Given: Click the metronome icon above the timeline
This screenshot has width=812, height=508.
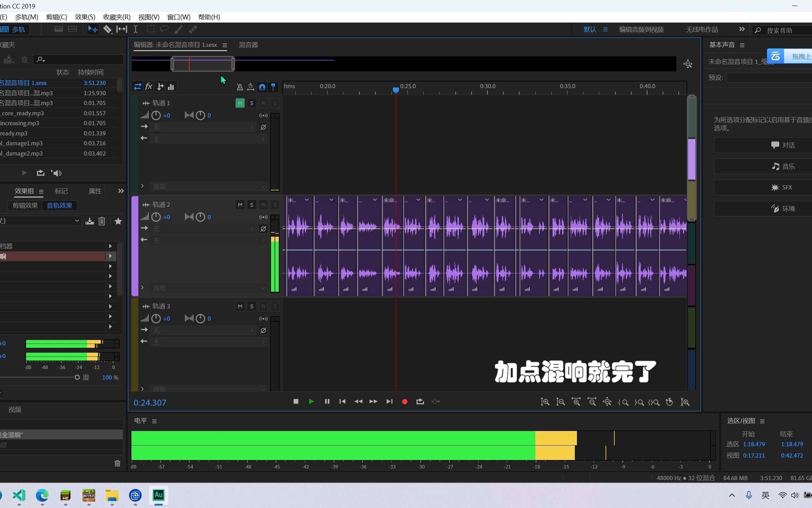Looking at the screenshot, I should click(240, 87).
